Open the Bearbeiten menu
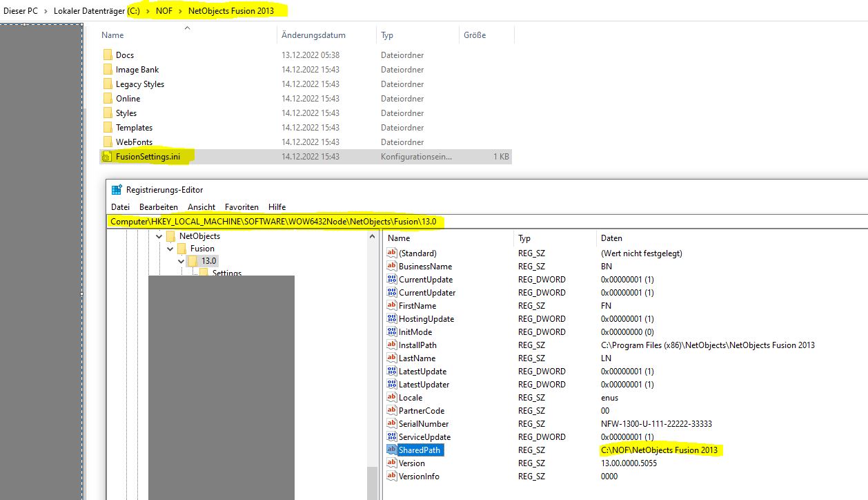 tap(158, 207)
